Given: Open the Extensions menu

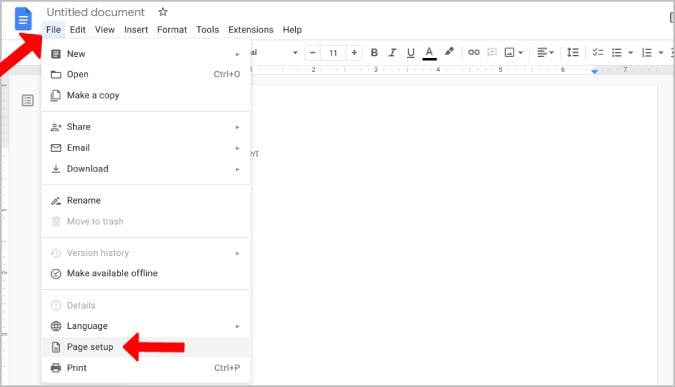Looking at the screenshot, I should tap(251, 30).
